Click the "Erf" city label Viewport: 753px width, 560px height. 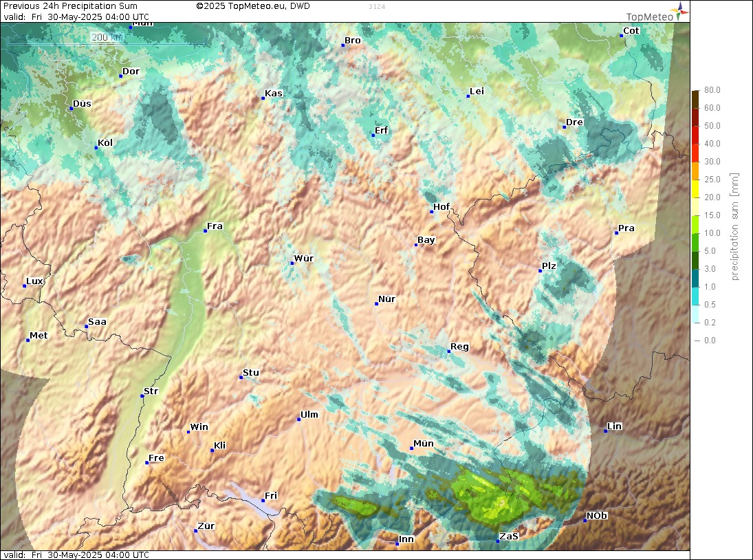381,131
